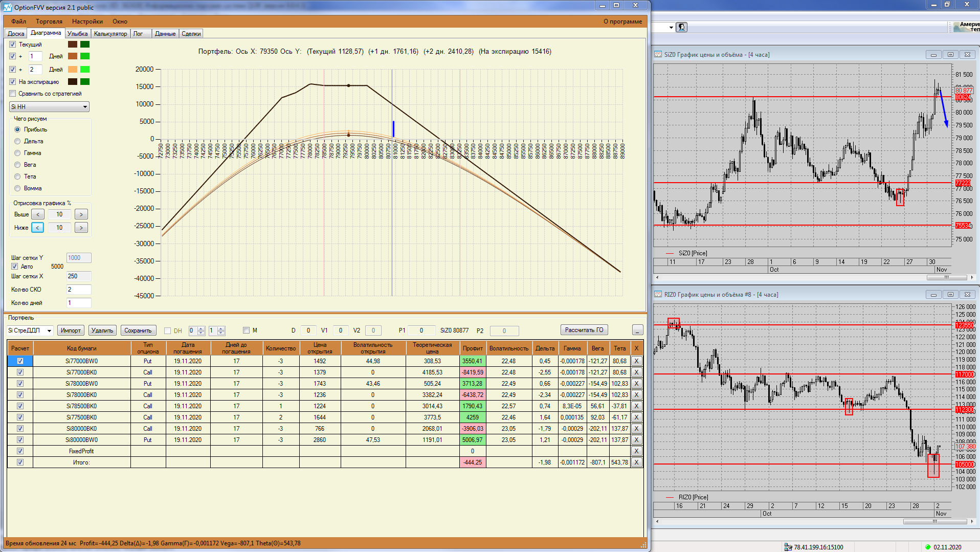Switch to the 'Доска' tab
980x552 pixels.
coord(16,34)
